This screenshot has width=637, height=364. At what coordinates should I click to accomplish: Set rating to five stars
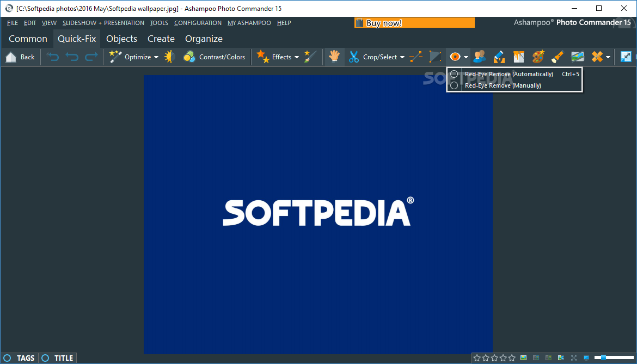point(512,358)
